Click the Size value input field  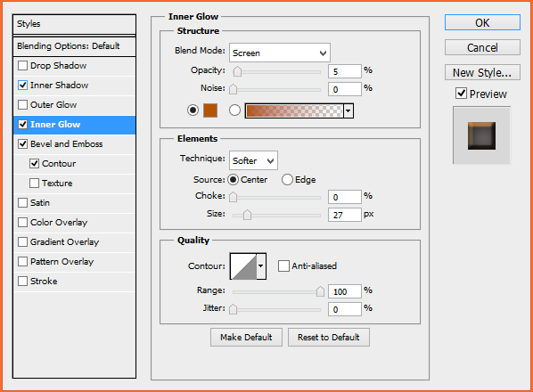tap(344, 215)
